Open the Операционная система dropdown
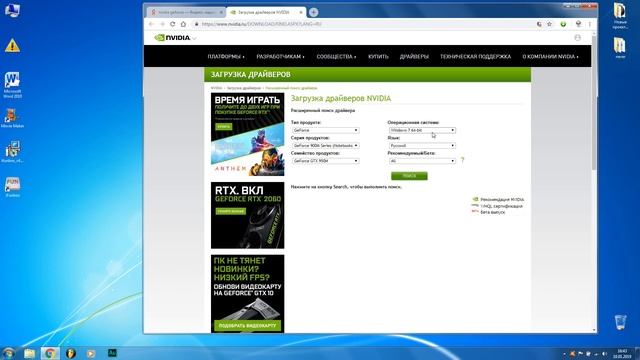This screenshot has width=640, height=360. (x=422, y=130)
